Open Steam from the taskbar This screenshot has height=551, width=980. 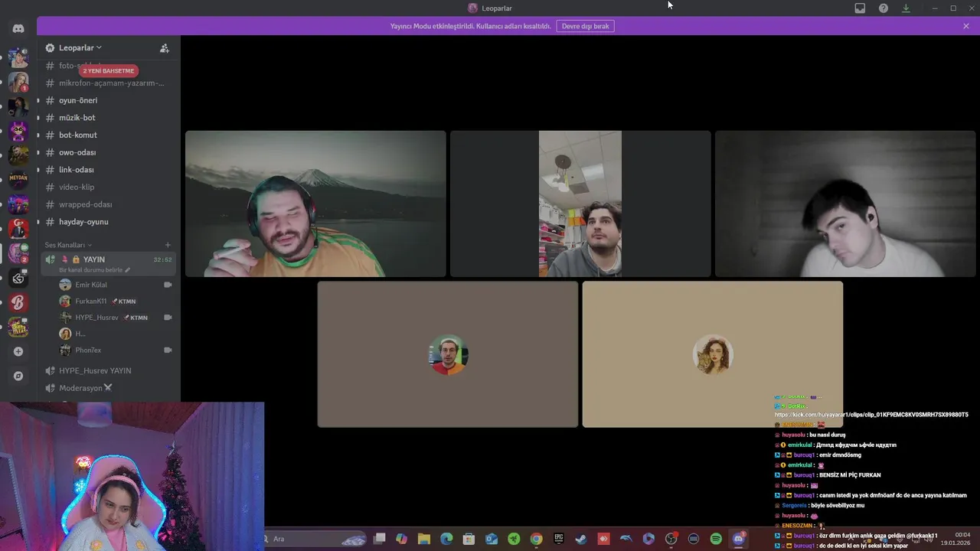pos(581,539)
